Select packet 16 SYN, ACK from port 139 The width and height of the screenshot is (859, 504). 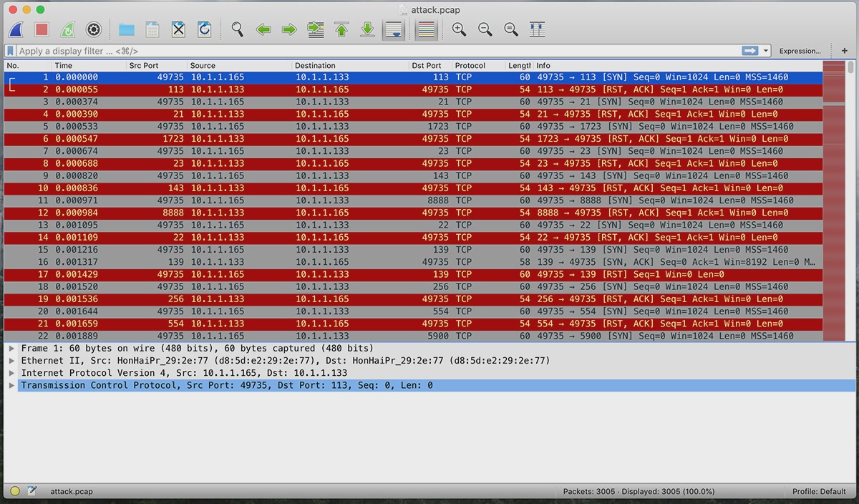[x=413, y=262]
